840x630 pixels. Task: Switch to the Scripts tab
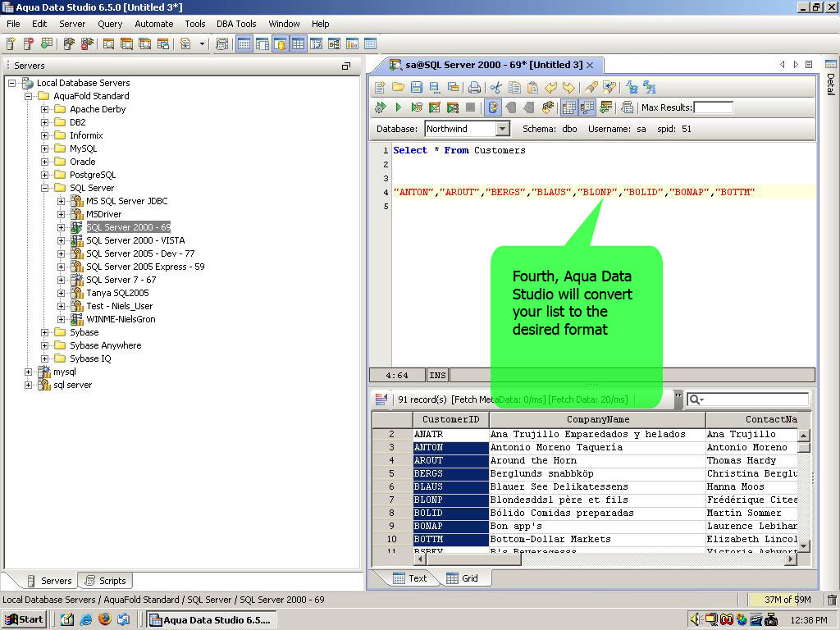(x=106, y=581)
